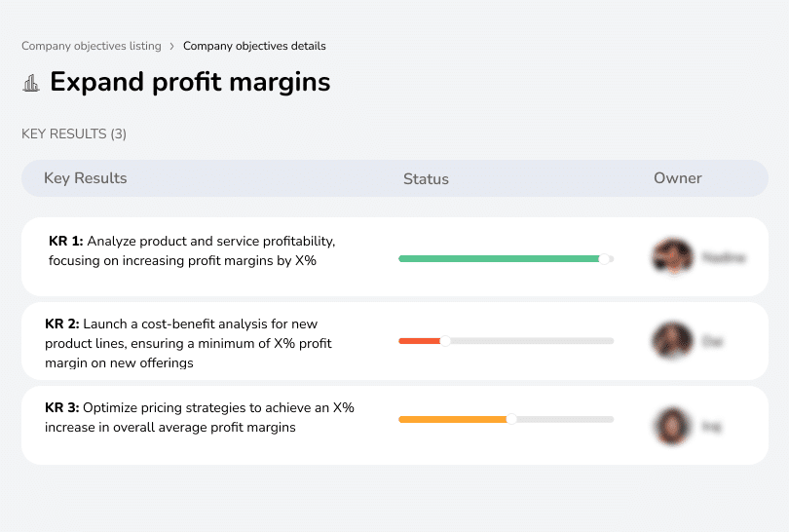This screenshot has height=532, width=789.
Task: Click the green KR 1 progress slider handle
Action: [604, 259]
